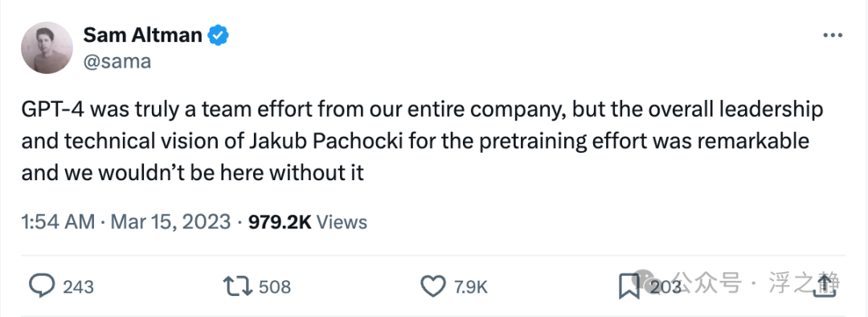Save the tweet with the bookmark icon
Image resolution: width=868 pixels, height=317 pixels.
pyautogui.click(x=628, y=286)
